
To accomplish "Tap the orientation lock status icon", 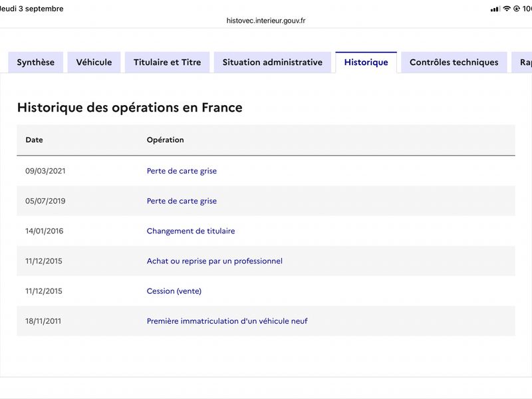I will pos(517,9).
